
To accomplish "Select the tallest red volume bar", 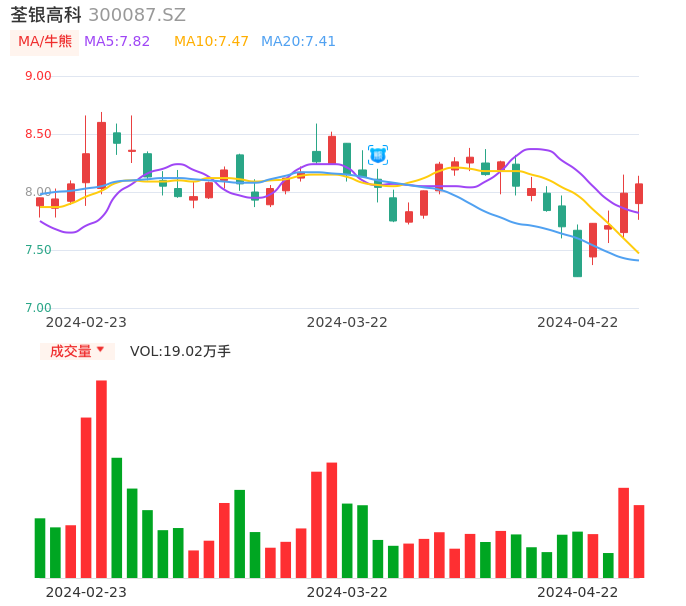I will pyautogui.click(x=101, y=478).
